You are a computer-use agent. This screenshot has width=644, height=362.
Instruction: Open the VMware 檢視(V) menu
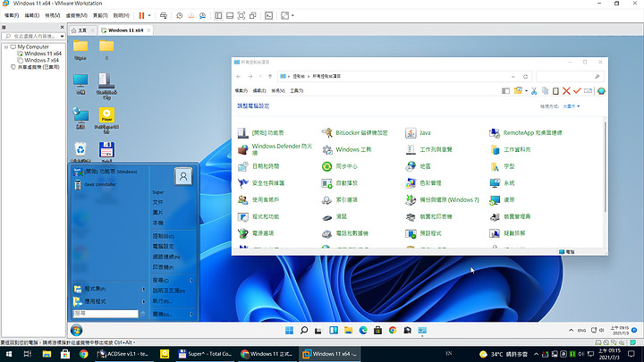52,15
